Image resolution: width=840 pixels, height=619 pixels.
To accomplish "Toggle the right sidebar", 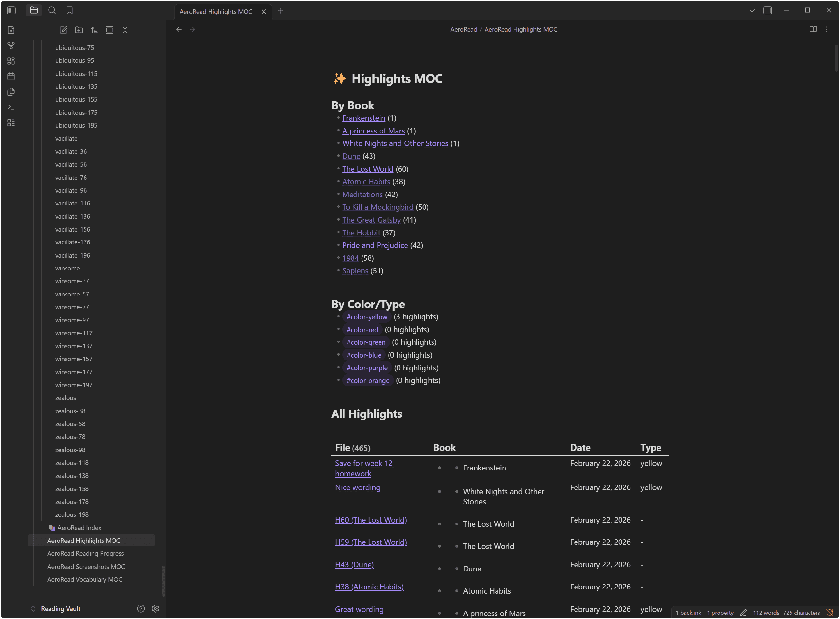I will [767, 11].
